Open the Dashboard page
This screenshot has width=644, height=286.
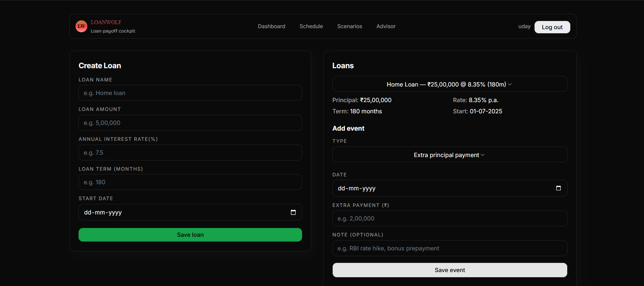click(x=272, y=26)
